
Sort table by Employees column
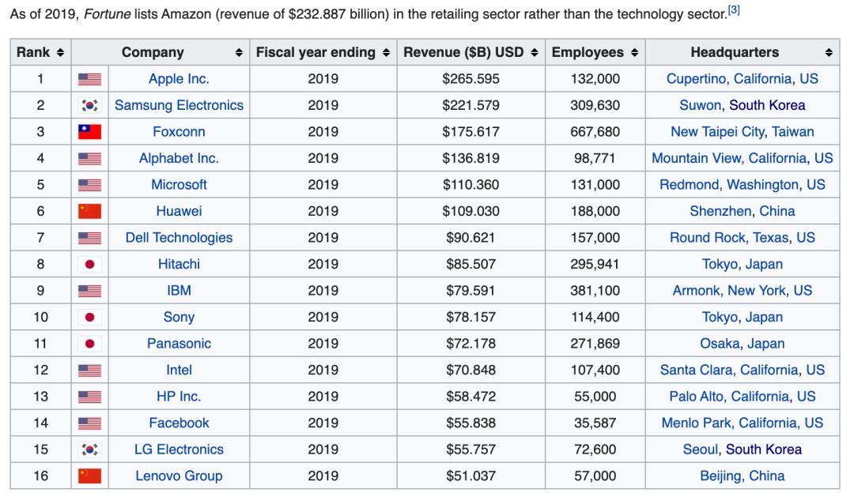(x=634, y=53)
